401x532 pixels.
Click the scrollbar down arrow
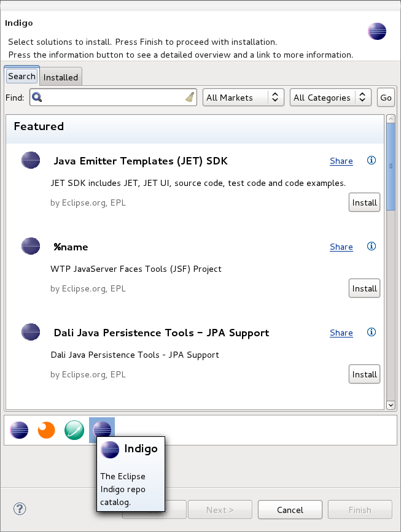click(391, 405)
